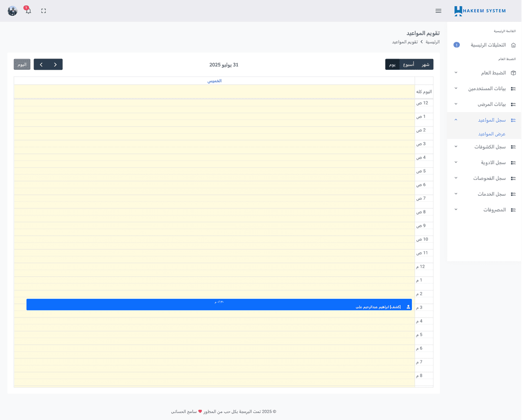Expand the المصروفات menu chevron
The image size is (522, 420).
456,209
